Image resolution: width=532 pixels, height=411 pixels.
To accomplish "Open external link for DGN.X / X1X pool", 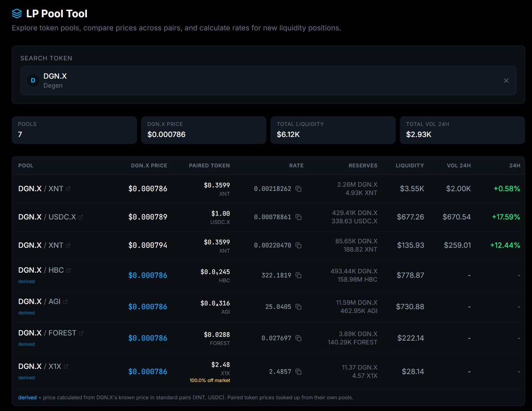I will (x=66, y=366).
